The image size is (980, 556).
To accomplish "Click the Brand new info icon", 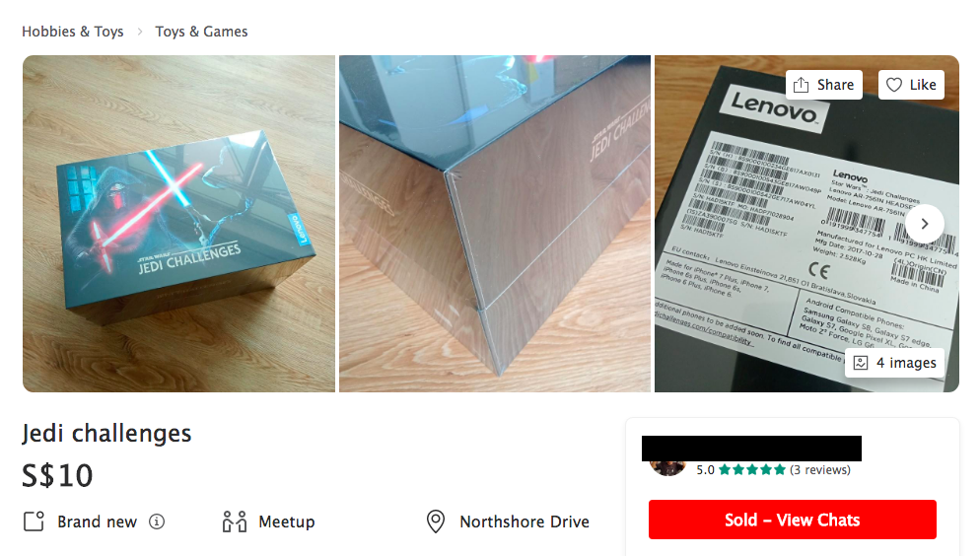I will 157,521.
